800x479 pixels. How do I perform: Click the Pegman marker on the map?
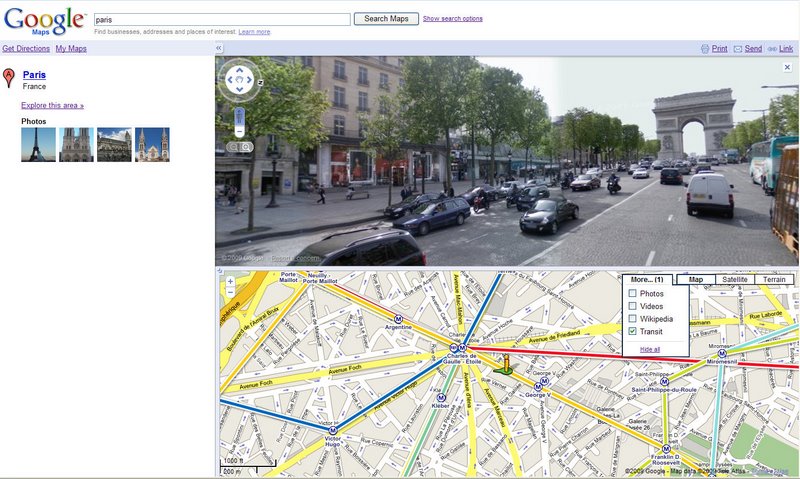505,362
